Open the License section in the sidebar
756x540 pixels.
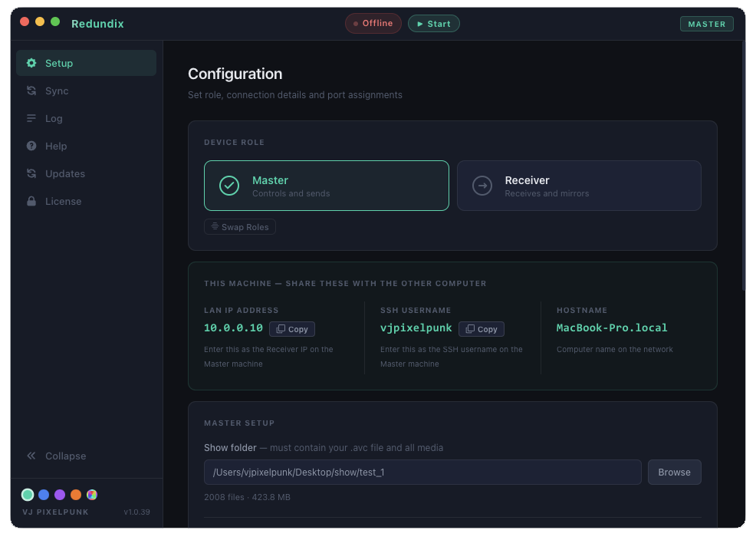coord(87,201)
